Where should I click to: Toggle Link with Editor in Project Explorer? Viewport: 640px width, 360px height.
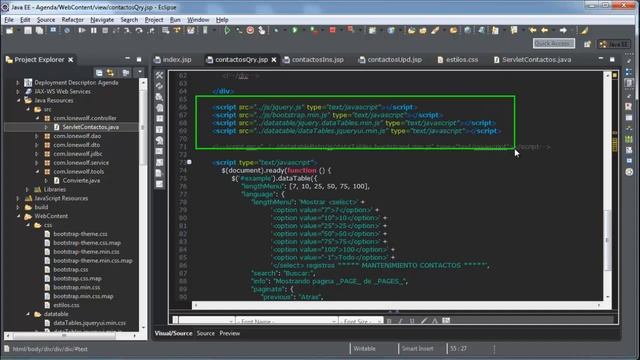click(110, 73)
